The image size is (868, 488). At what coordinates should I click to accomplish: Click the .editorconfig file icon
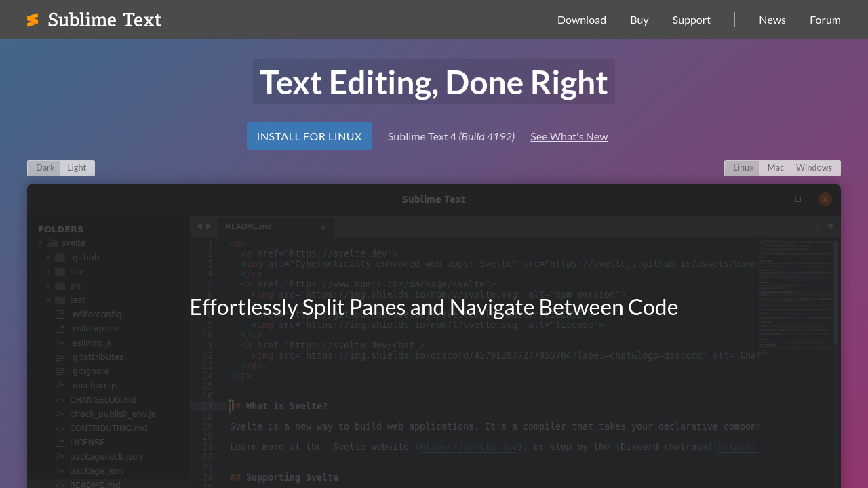(60, 314)
